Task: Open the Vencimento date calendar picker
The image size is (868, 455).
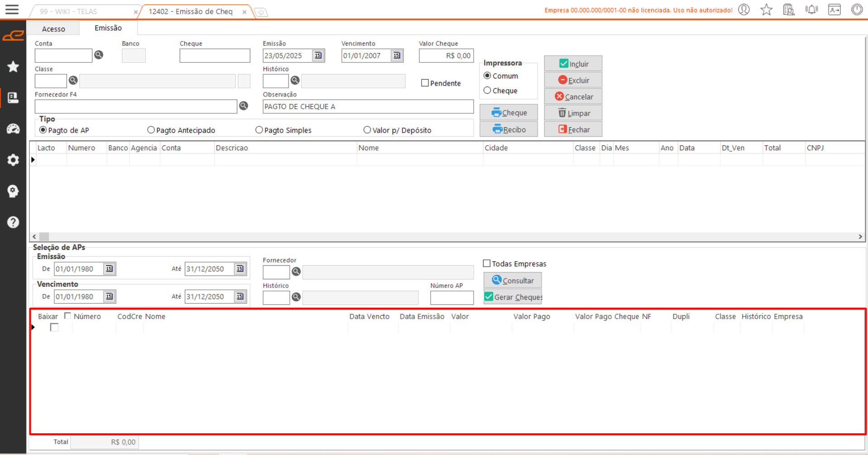Action: coord(397,56)
